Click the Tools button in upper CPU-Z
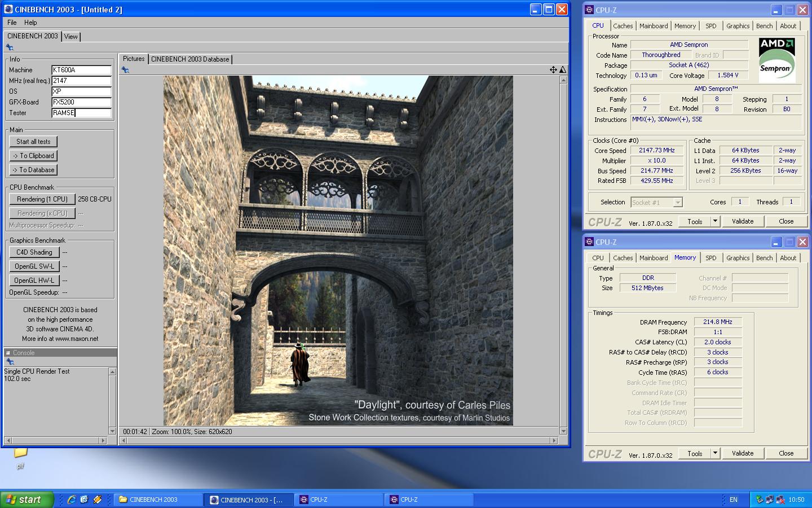Viewport: 812px width, 508px height. [695, 221]
